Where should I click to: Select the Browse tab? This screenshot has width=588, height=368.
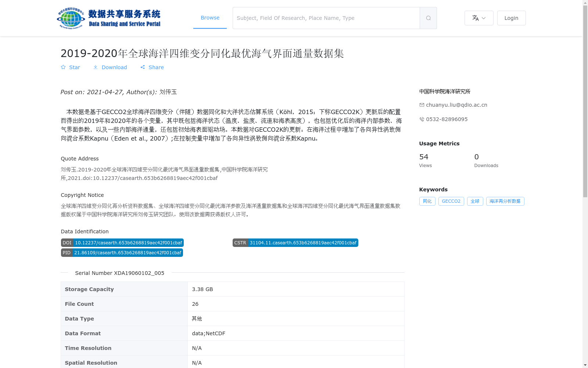(210, 18)
